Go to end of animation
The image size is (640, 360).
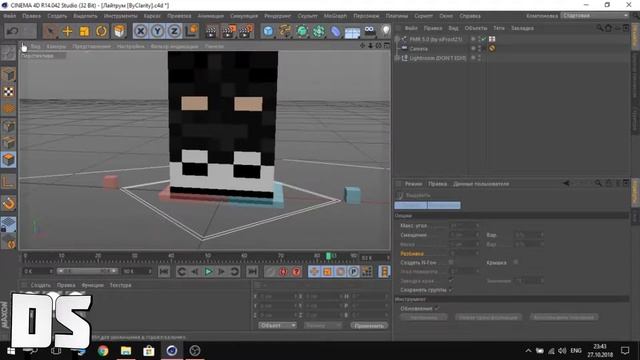tap(252, 271)
